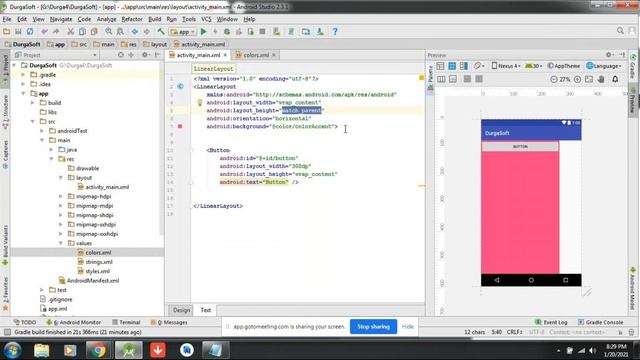Toggle the Build Variants side tab

coord(5,245)
